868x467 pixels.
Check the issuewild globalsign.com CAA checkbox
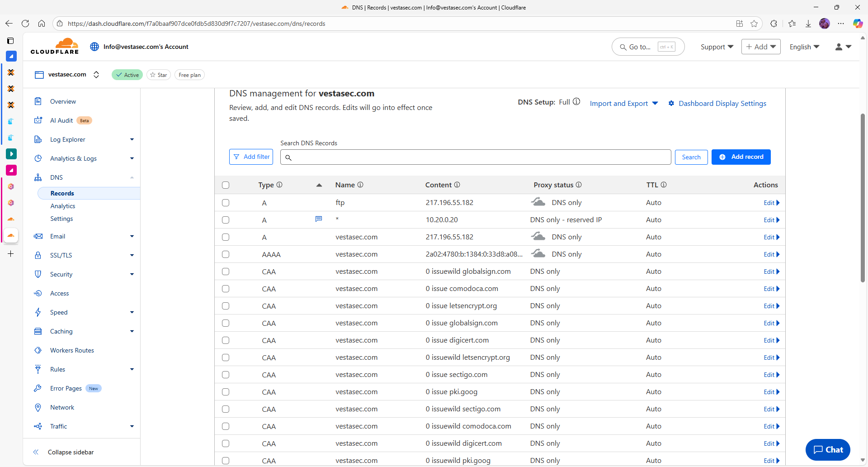pyautogui.click(x=226, y=272)
